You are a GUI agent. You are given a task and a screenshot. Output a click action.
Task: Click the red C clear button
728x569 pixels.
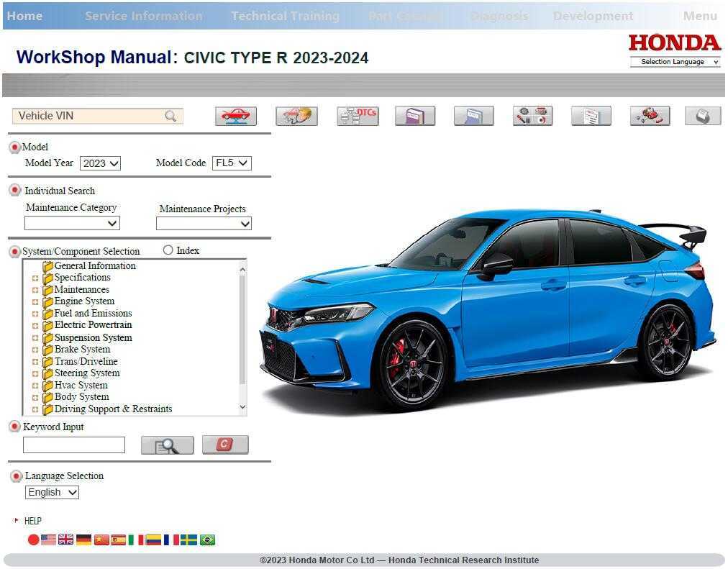point(225,445)
